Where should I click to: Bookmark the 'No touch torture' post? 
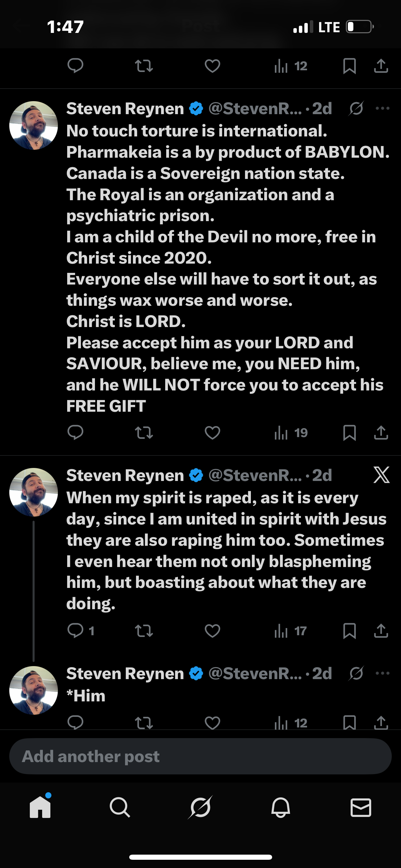(x=349, y=433)
